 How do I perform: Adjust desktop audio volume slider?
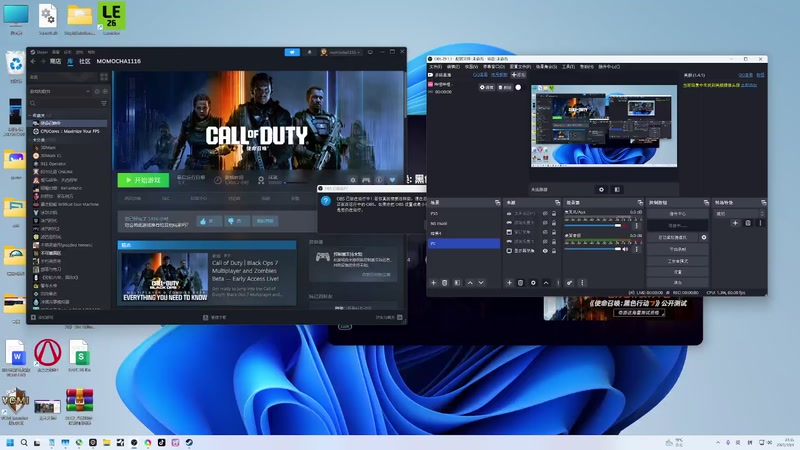pos(593,249)
